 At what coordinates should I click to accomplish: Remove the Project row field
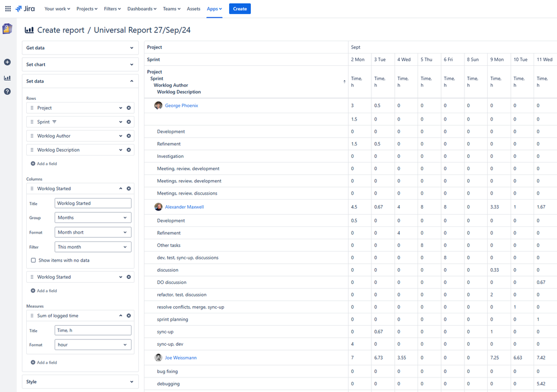click(129, 108)
